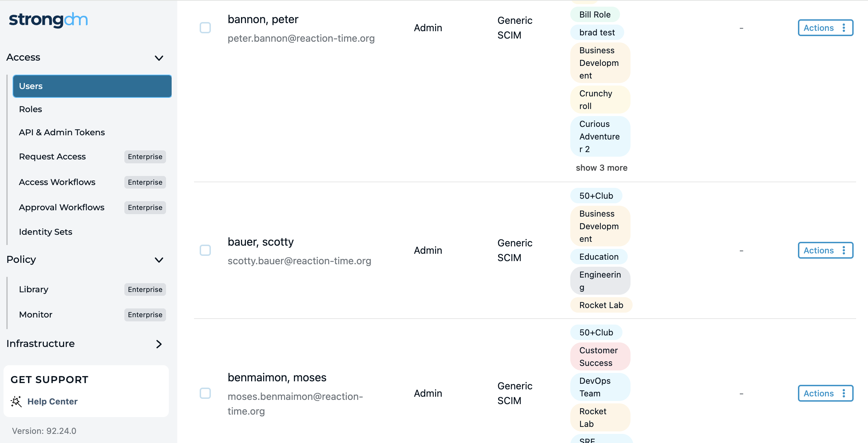Select the checkbox for bannon, peter
This screenshot has width=868, height=443.
coord(205,28)
